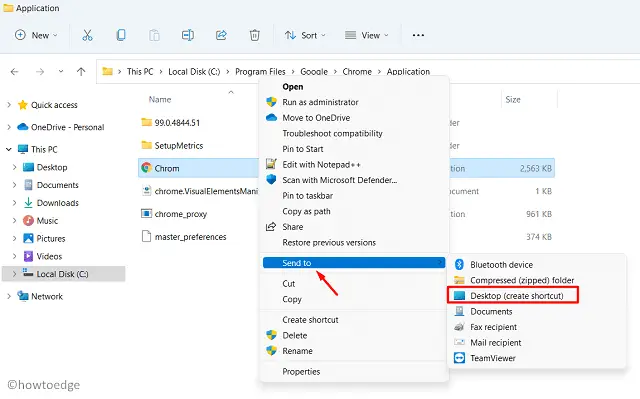Click Local Disk (C:) breadcrumb

[194, 72]
